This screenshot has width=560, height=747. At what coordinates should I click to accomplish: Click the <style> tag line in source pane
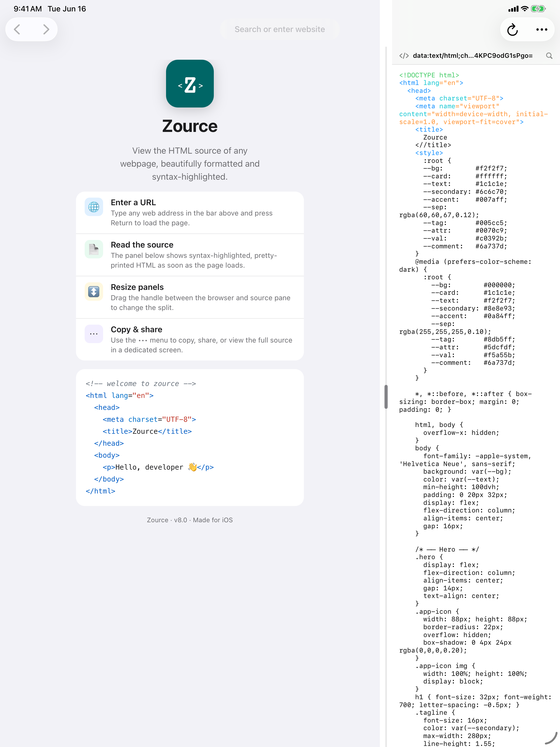(x=429, y=153)
